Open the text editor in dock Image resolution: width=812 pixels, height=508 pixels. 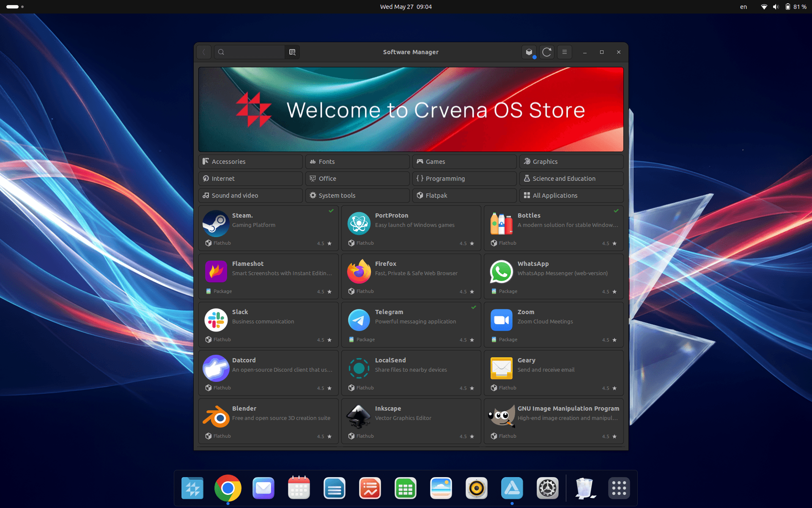(335, 489)
